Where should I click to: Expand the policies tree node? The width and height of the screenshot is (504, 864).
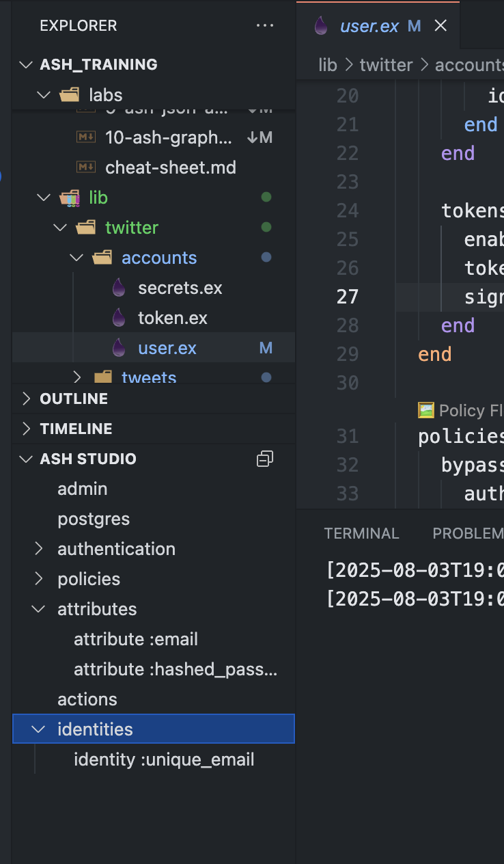pyautogui.click(x=39, y=579)
